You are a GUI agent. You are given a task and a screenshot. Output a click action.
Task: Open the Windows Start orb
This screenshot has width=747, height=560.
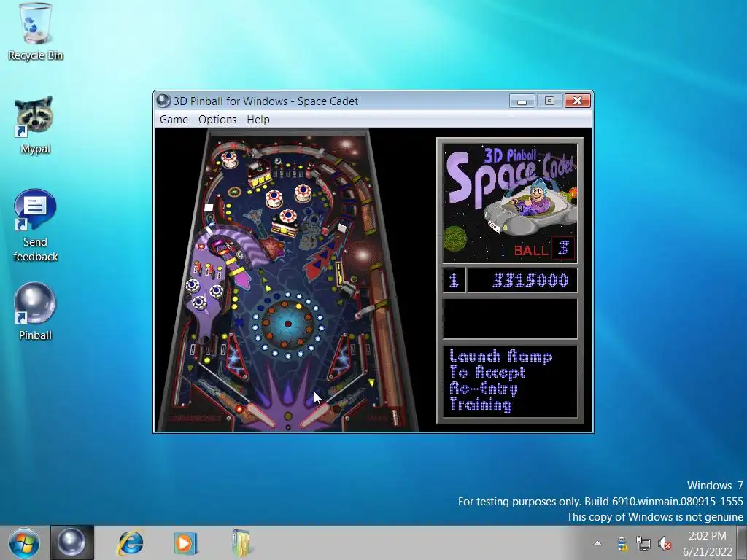pyautogui.click(x=24, y=542)
